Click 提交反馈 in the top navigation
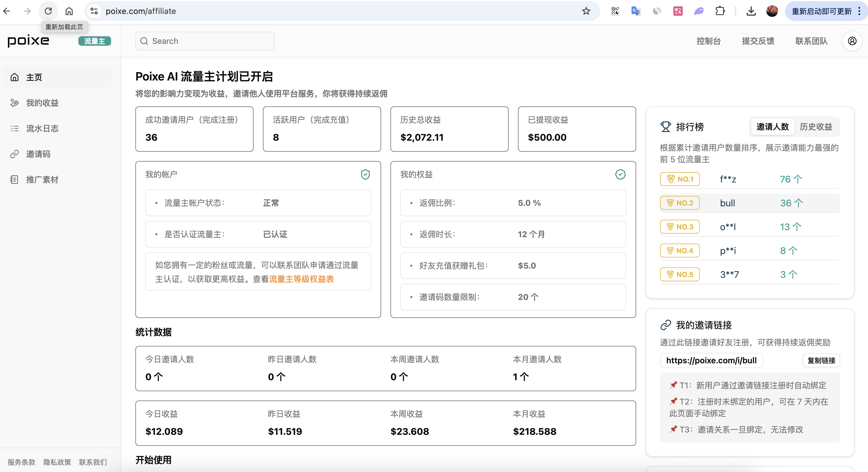Viewport: 868px width, 472px height. 758,41
